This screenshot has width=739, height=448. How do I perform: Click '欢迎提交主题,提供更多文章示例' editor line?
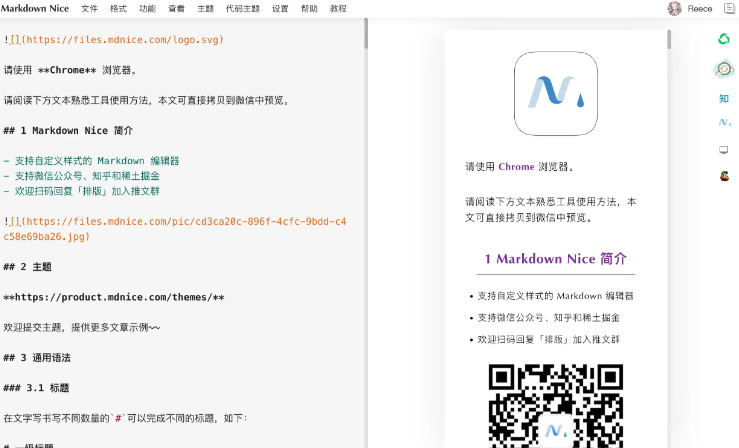pos(82,327)
